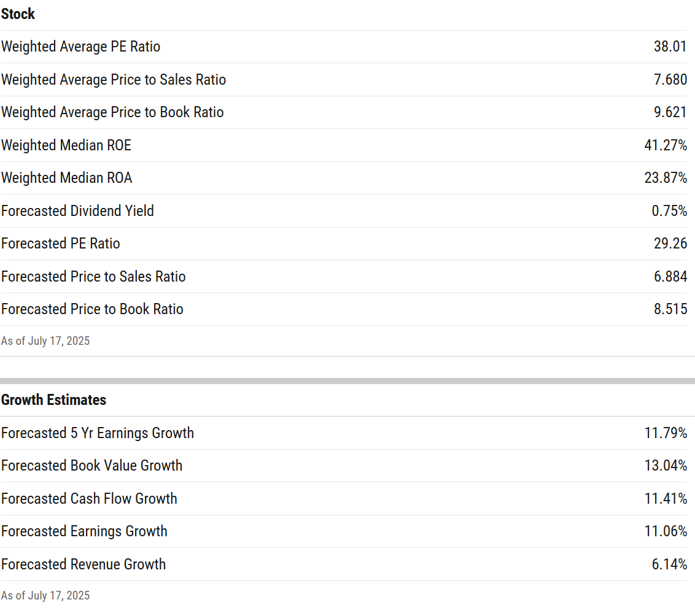This screenshot has height=616, width=695.
Task: Click the 23.87% Weighted Median ROA value
Action: tap(666, 177)
